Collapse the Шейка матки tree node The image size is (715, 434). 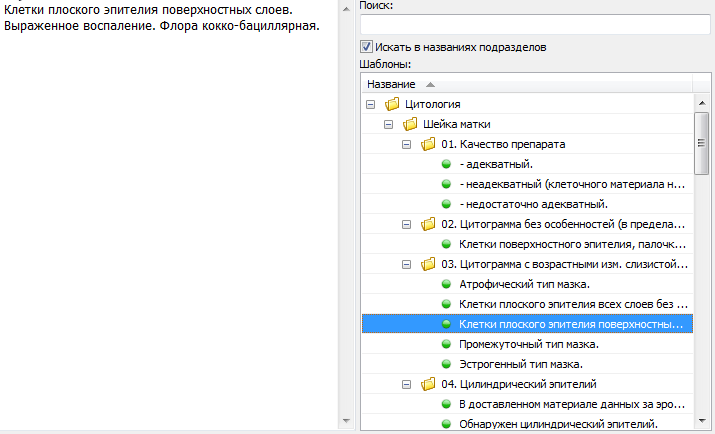[x=389, y=124]
